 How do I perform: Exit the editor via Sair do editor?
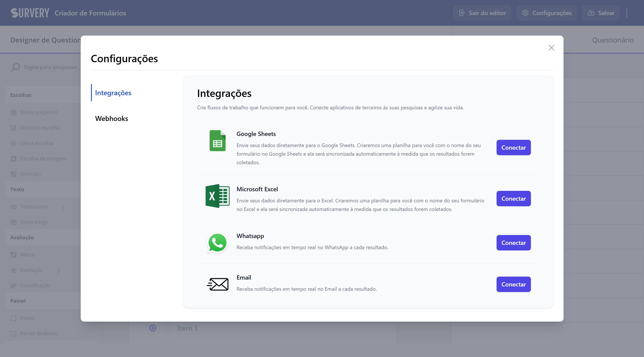point(482,13)
